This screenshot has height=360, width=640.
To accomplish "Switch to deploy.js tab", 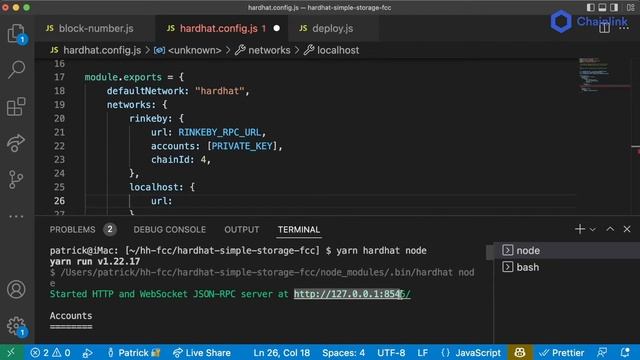I will coord(333,29).
